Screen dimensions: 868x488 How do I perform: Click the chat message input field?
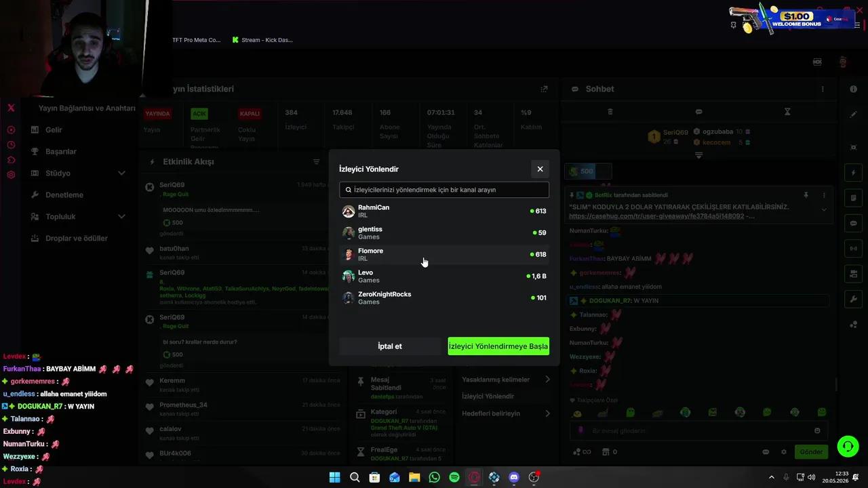698,431
